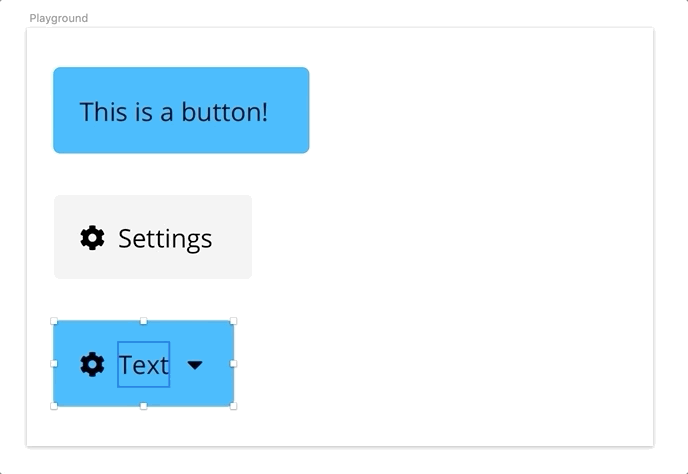Click the gear icon in the blue Text button
Screen dimensions: 688x474
(x=93, y=364)
